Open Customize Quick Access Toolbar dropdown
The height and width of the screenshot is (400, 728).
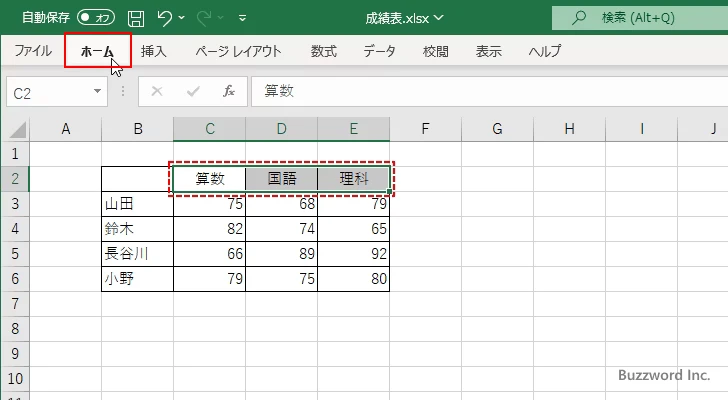click(242, 19)
